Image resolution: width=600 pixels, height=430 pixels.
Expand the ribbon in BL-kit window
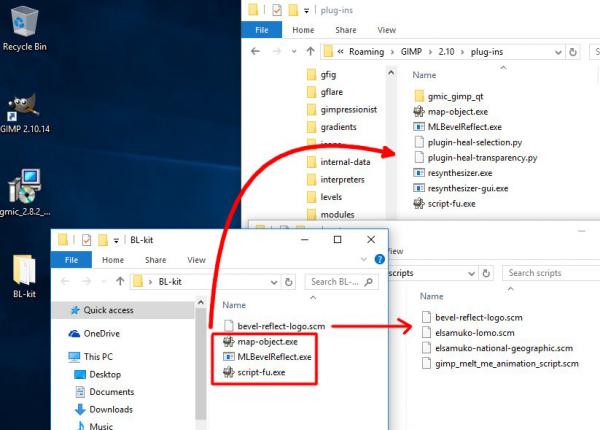coord(364,259)
